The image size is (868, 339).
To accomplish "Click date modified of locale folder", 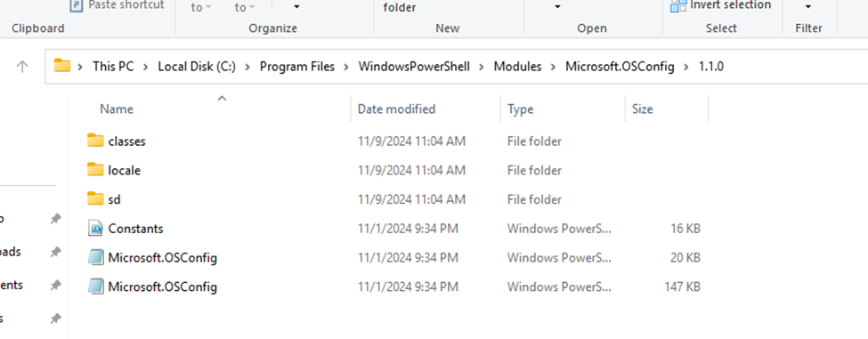I will click(x=411, y=170).
